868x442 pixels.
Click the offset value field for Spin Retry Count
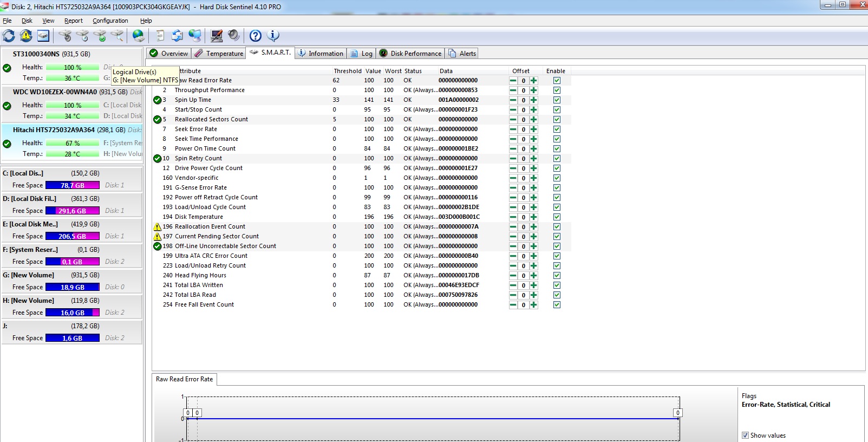click(x=524, y=159)
